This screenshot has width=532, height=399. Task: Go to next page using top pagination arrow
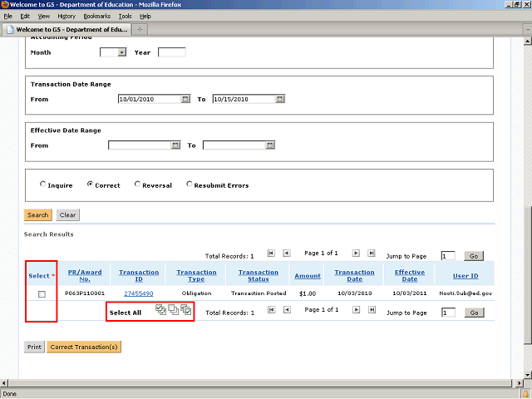click(x=356, y=253)
